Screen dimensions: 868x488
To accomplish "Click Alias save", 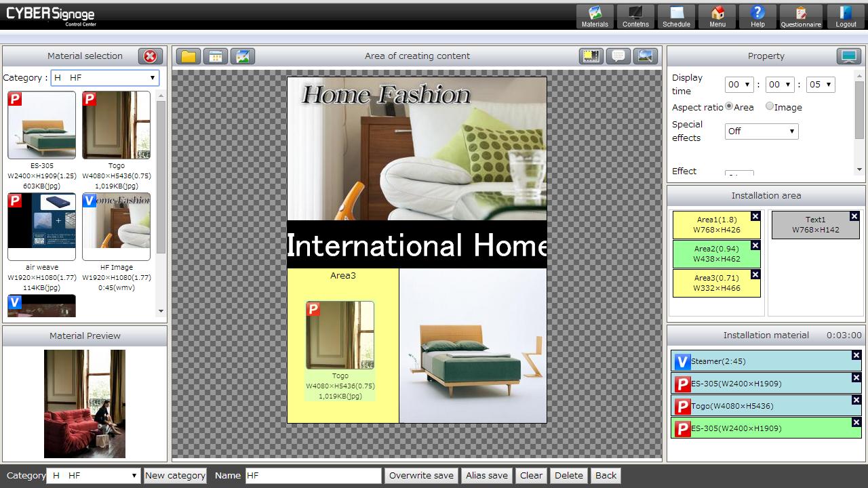I will (x=487, y=476).
